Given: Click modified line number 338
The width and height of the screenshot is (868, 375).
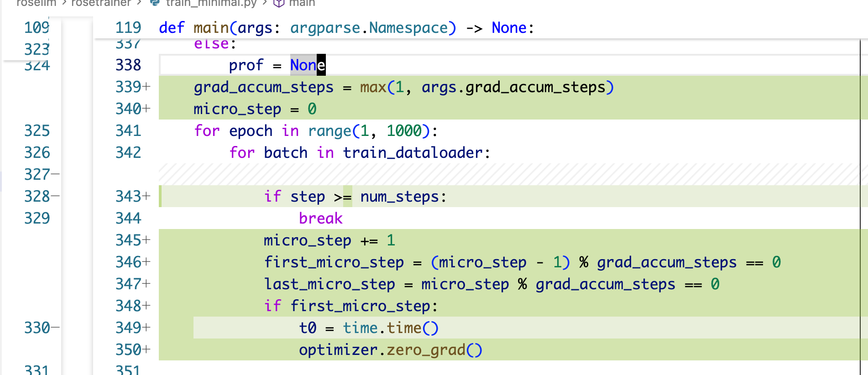Looking at the screenshot, I should 128,65.
